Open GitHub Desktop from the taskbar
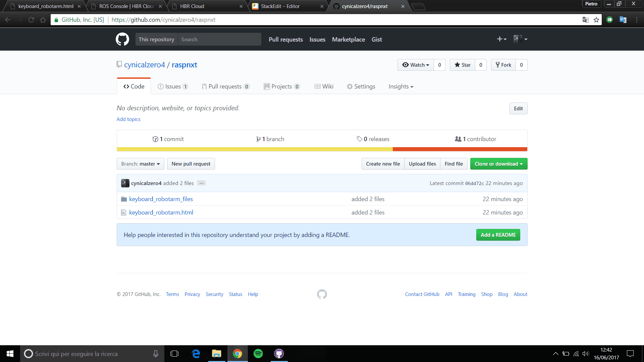This screenshot has height=362, width=644. 279,354
